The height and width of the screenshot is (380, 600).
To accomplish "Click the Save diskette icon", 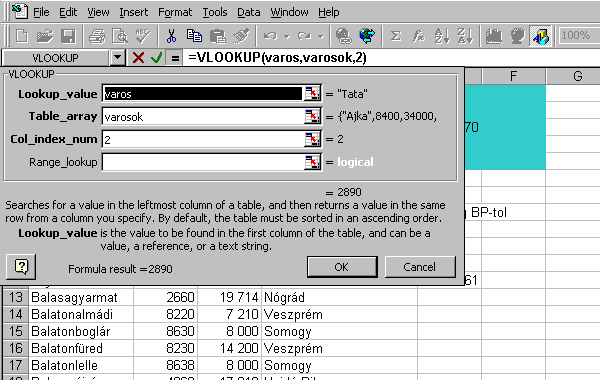I will 68,36.
